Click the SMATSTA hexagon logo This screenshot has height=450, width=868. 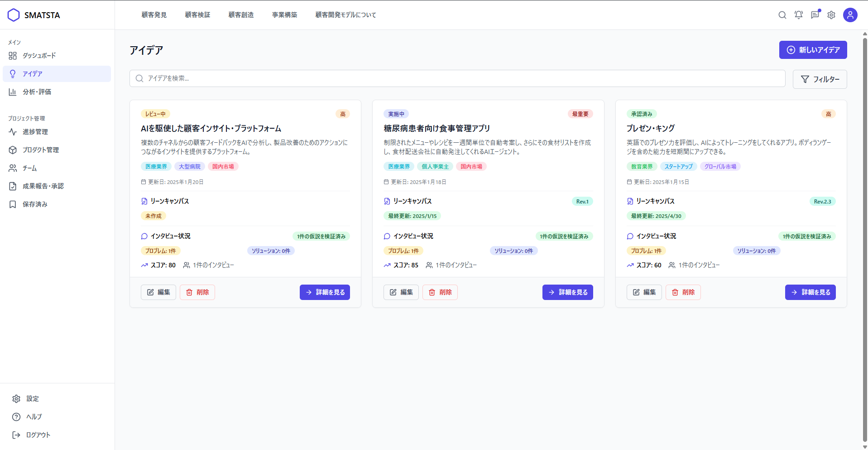point(14,15)
